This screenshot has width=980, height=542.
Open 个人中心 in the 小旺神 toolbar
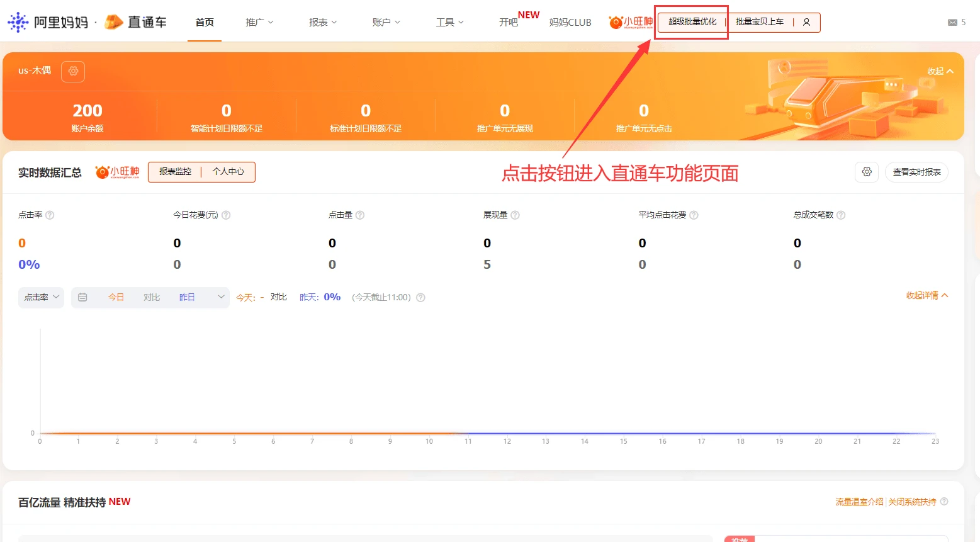click(228, 172)
